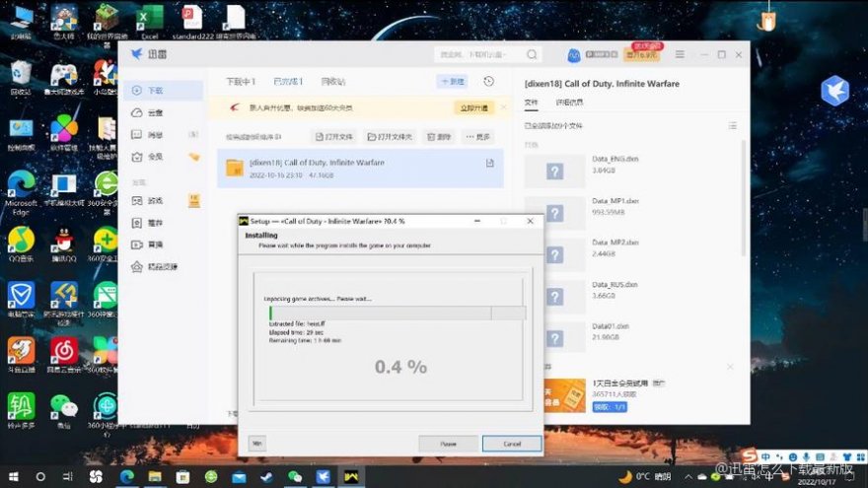
Task: Click the 打开文件夹 toolbar button
Action: point(390,137)
